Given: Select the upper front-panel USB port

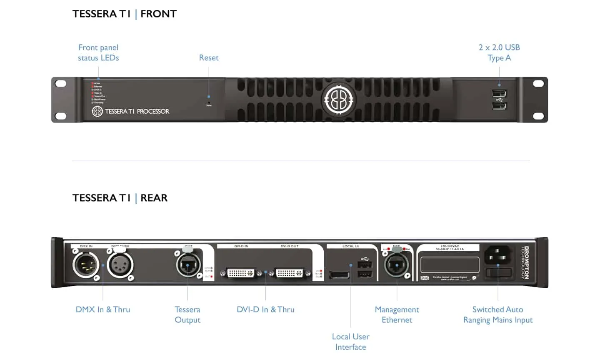Looking at the screenshot, I should [499, 93].
